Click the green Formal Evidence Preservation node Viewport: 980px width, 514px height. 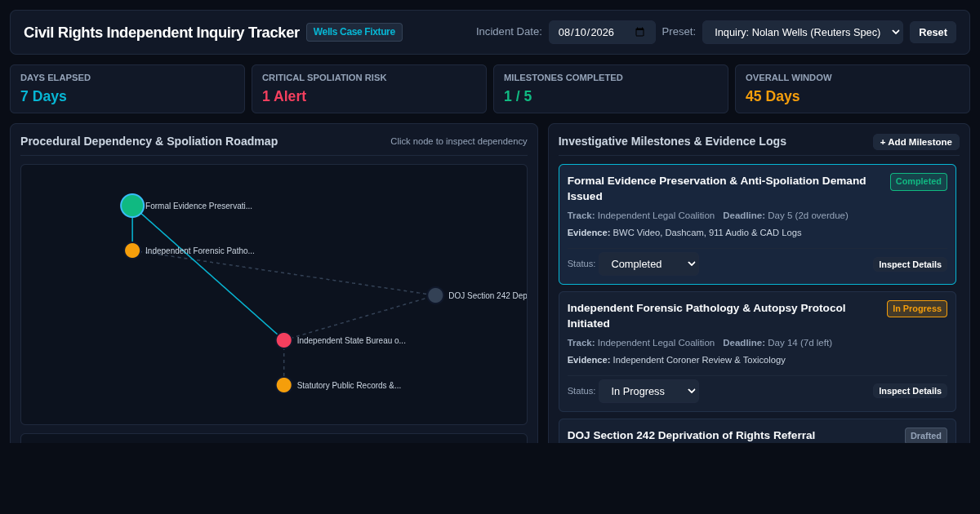point(132,206)
